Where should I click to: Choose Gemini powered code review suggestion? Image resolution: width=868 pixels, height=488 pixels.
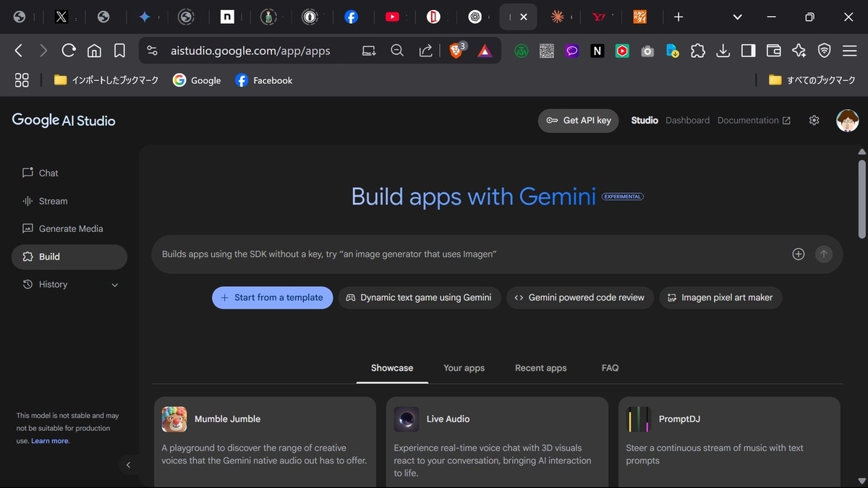point(580,298)
